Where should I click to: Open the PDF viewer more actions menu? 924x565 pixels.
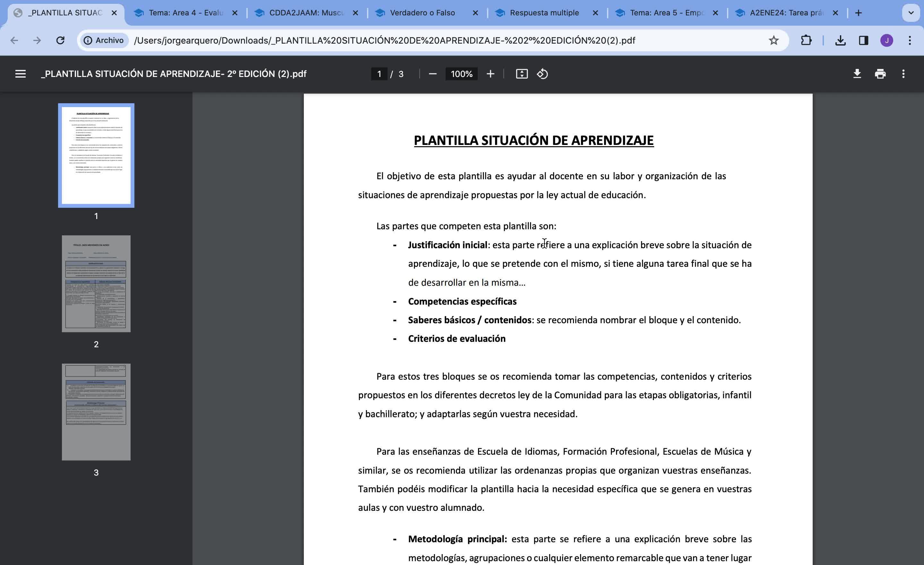[x=903, y=74]
